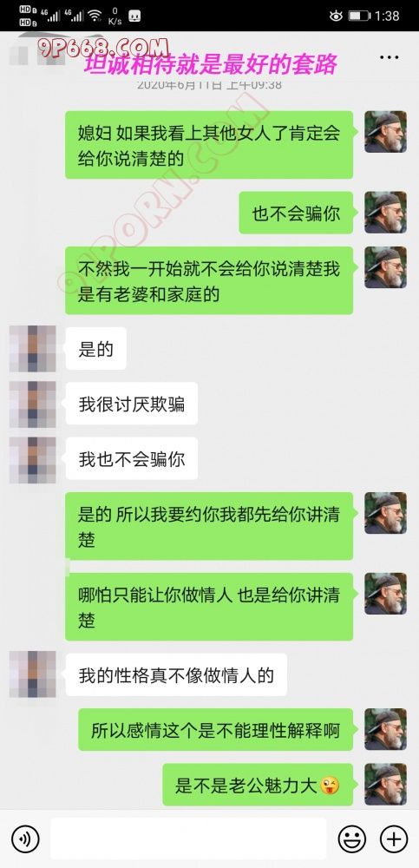Screen dimensions: 419x868
Task: Tap the Wi-Fi status icon
Action: 95,16
